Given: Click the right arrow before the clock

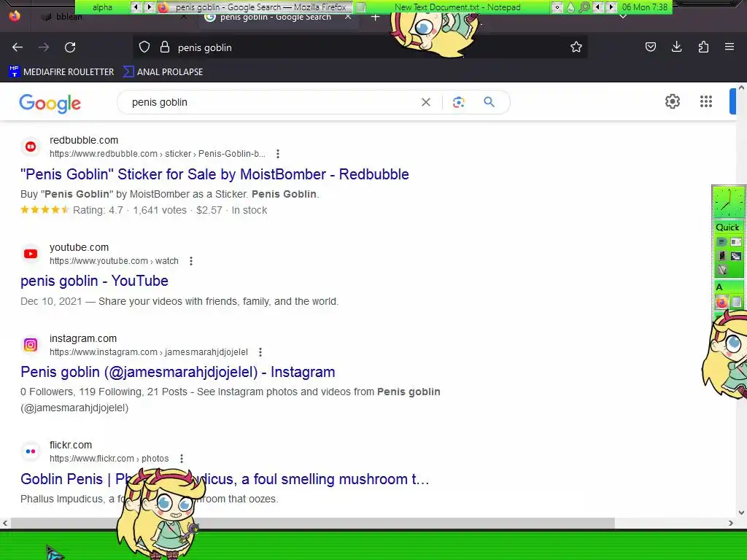Looking at the screenshot, I should click(611, 7).
